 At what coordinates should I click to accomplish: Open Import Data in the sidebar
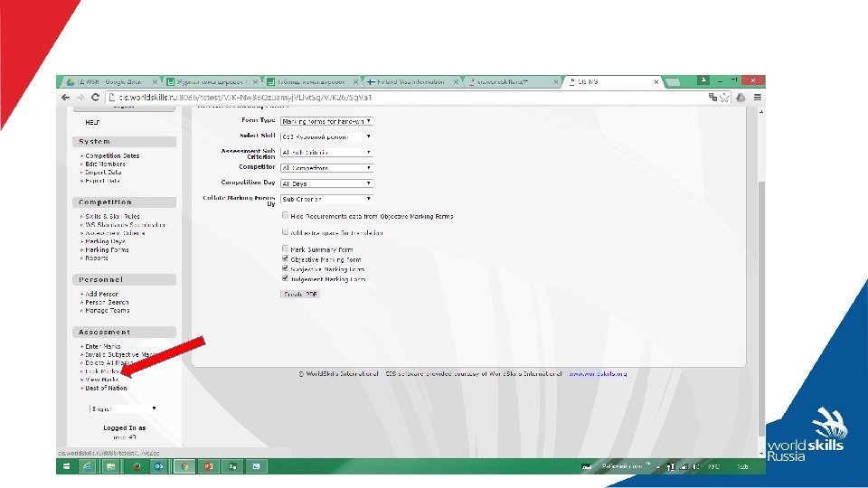103,173
